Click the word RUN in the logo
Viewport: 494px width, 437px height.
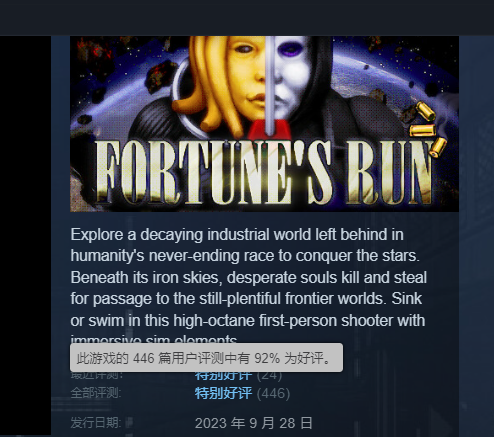coord(389,172)
